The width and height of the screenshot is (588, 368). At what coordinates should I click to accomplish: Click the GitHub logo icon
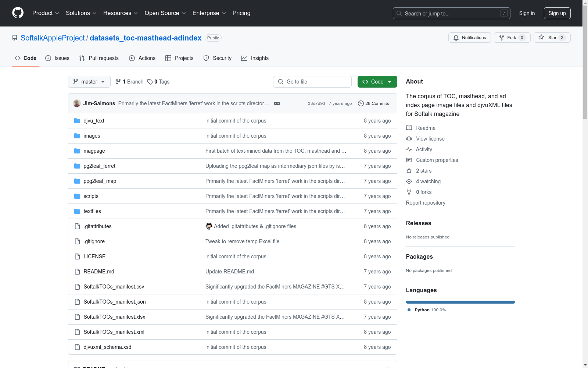[18, 13]
